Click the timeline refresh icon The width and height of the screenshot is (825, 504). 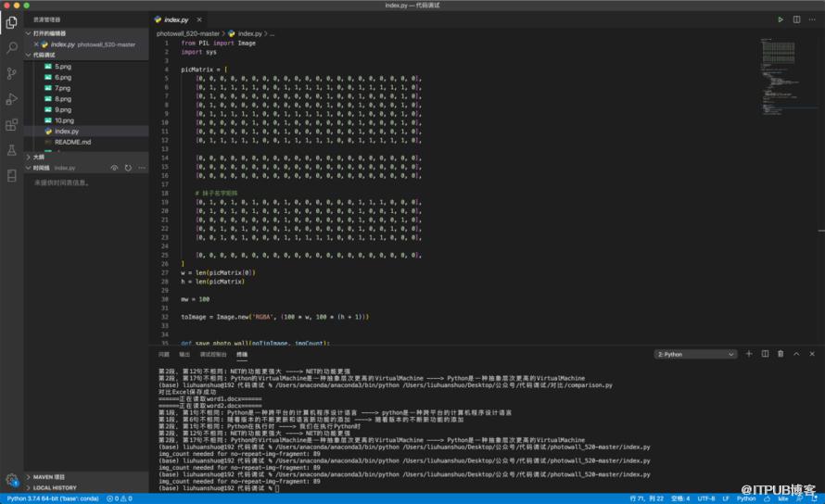pos(128,168)
